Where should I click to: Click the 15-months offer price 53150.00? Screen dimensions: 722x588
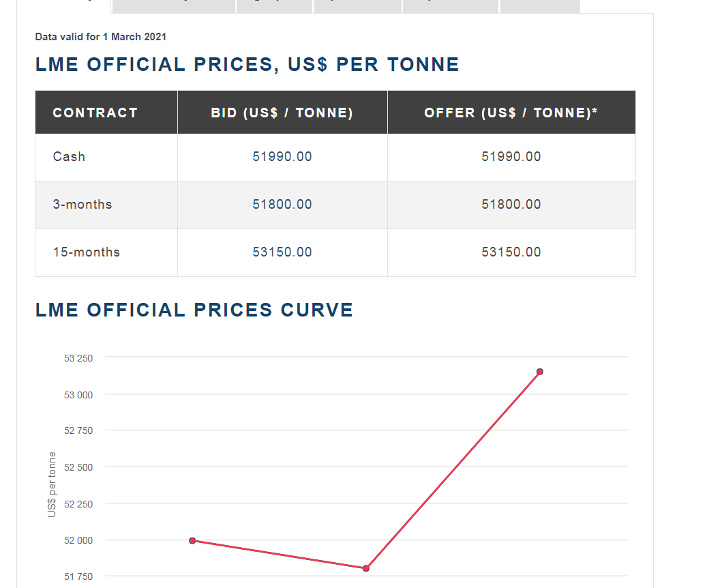pyautogui.click(x=511, y=252)
